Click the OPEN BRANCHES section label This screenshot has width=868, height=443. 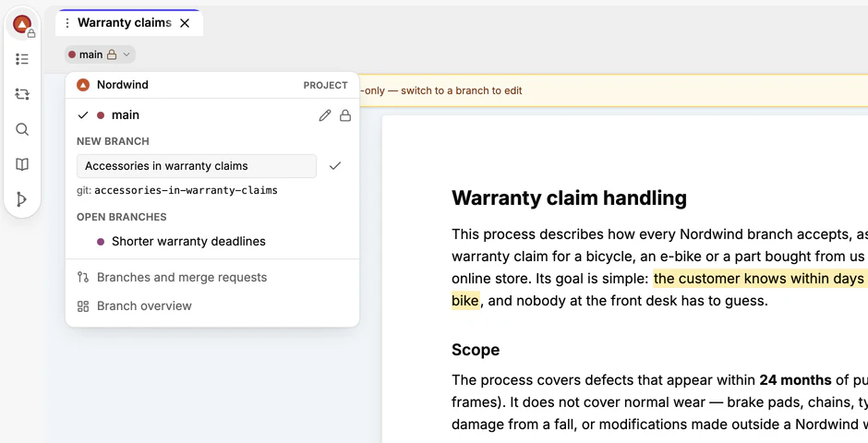[122, 217]
